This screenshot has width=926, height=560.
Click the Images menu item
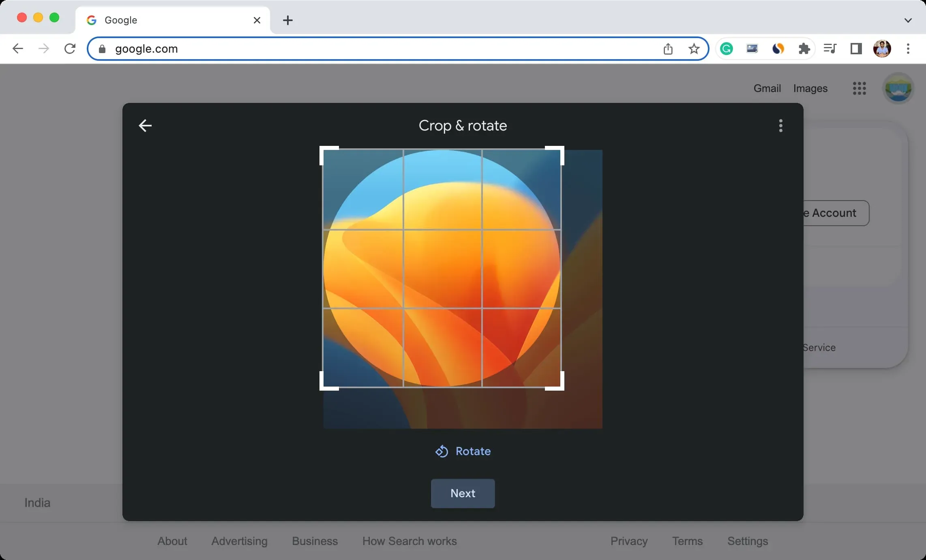(810, 87)
